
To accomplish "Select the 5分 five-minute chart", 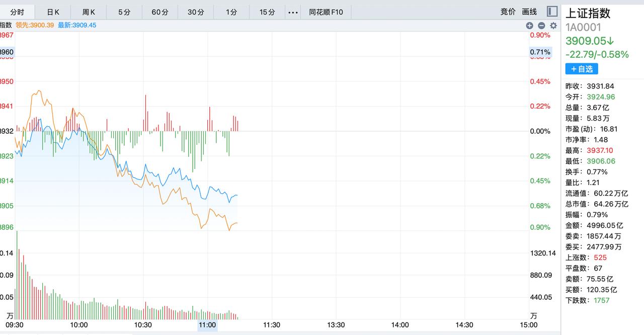I will [124, 11].
